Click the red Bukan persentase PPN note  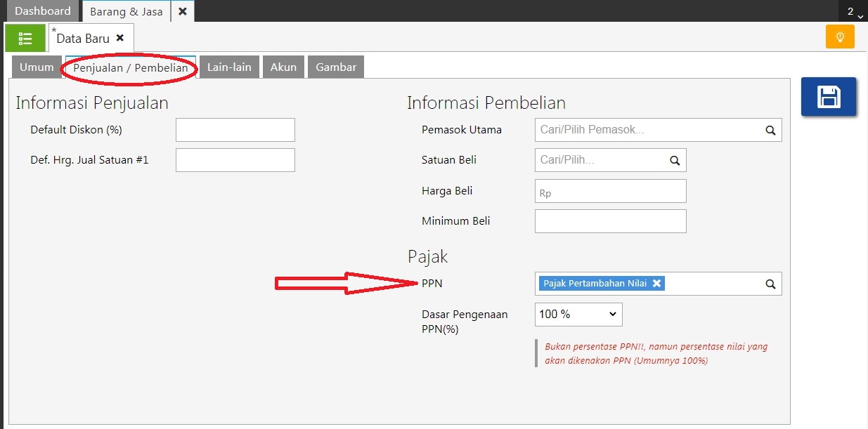tap(656, 354)
